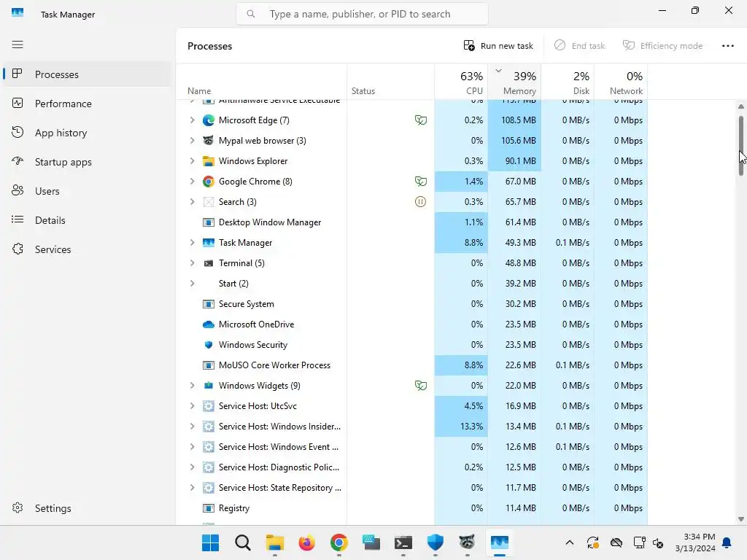Click the MoUSO Core Worker Process icon

[208, 365]
